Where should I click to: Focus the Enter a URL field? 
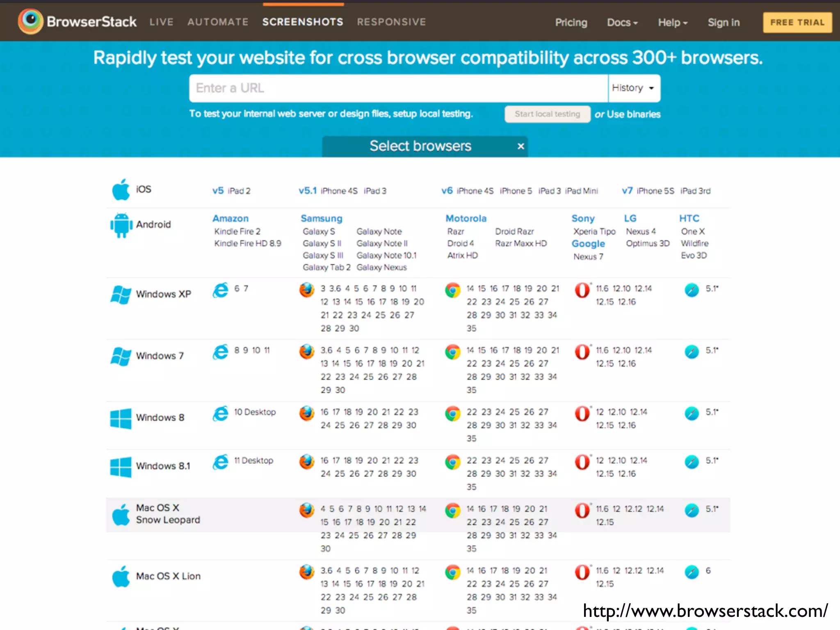click(x=398, y=88)
